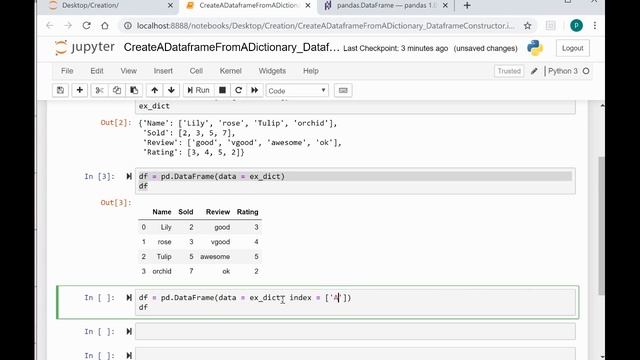Screen dimensions: 640x360
Task: Click the Jupyter logo
Action: [84, 47]
